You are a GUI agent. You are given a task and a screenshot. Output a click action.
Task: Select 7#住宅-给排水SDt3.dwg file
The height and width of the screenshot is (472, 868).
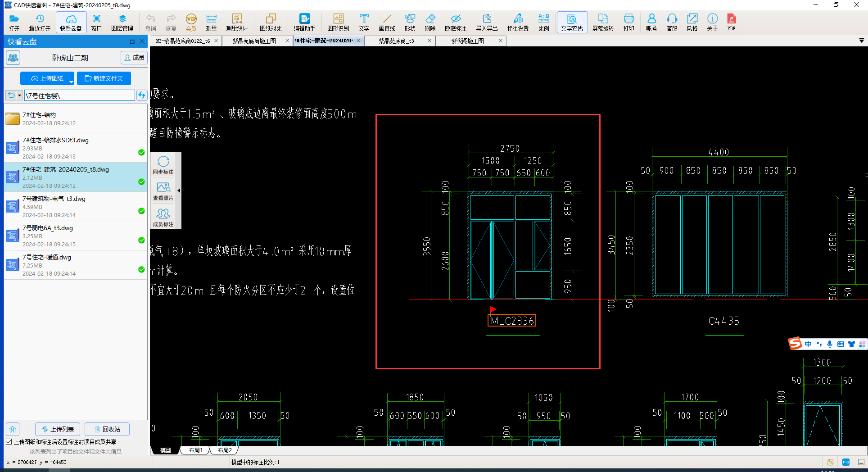tap(76, 148)
